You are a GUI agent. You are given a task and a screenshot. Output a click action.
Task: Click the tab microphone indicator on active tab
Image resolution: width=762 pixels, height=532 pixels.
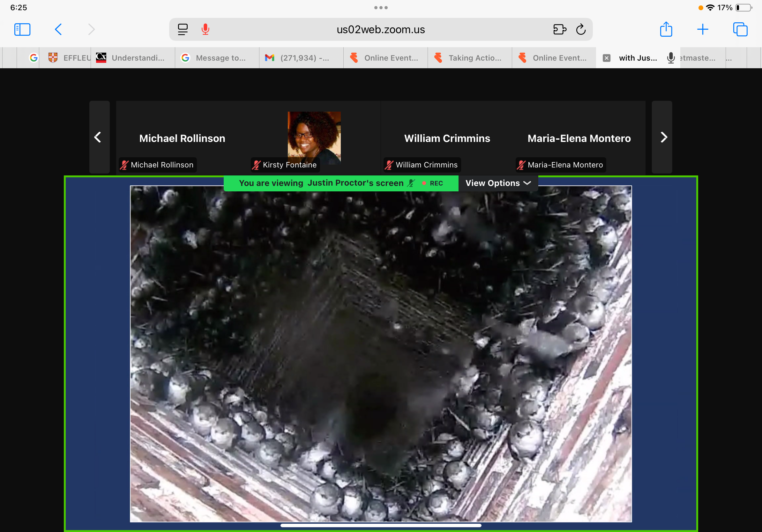coord(670,58)
